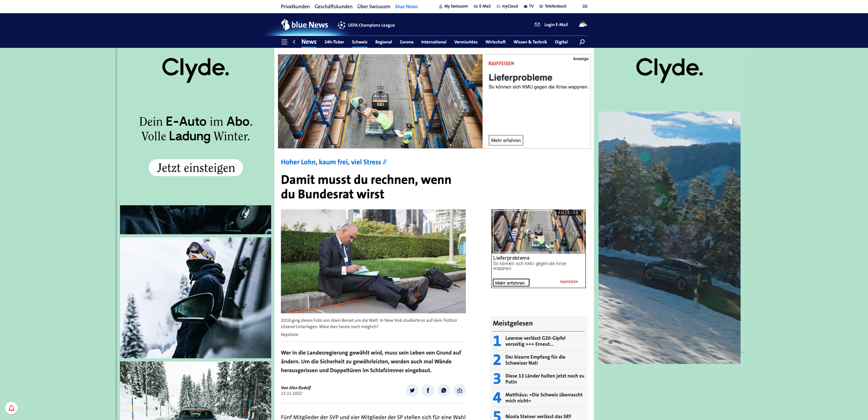Screen dimensions: 868x420
Task: Select the Wirtschaft menu item
Action: (495, 42)
